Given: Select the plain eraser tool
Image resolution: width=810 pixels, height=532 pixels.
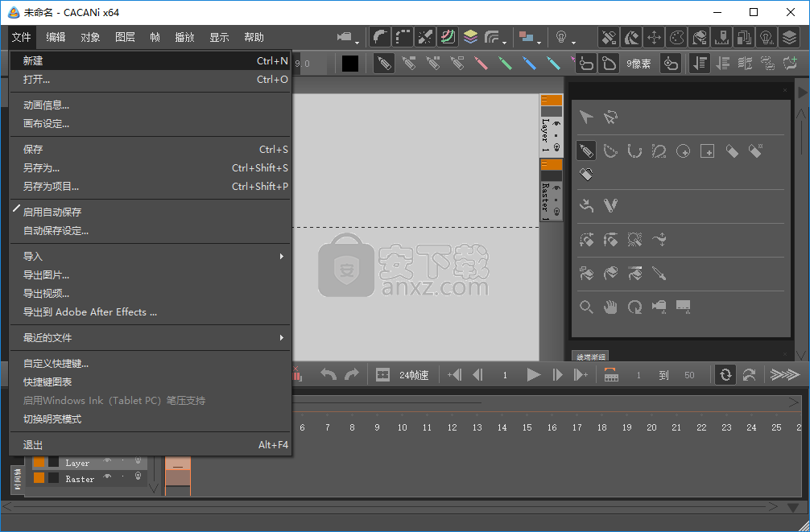Looking at the screenshot, I should (731, 151).
